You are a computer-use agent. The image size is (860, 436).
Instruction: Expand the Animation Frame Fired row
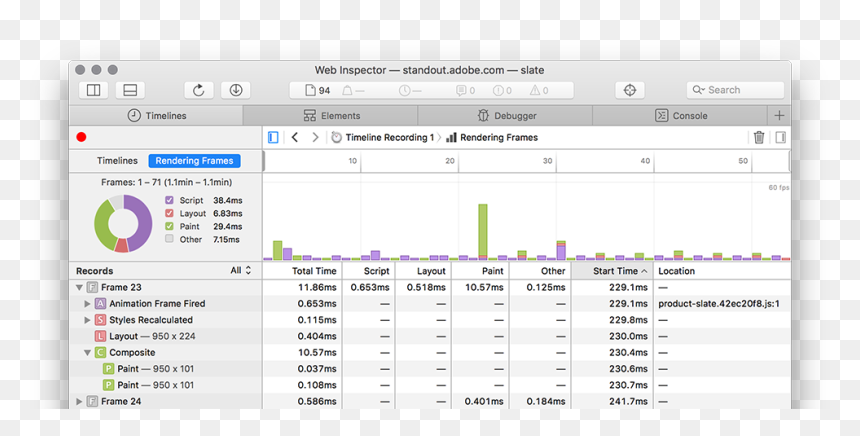tap(87, 303)
